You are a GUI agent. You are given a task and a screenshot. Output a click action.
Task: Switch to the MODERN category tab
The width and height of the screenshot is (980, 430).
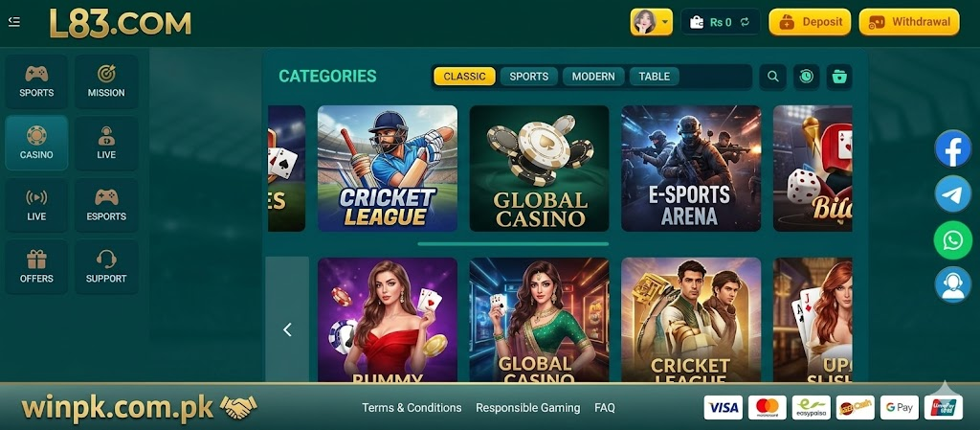point(593,77)
